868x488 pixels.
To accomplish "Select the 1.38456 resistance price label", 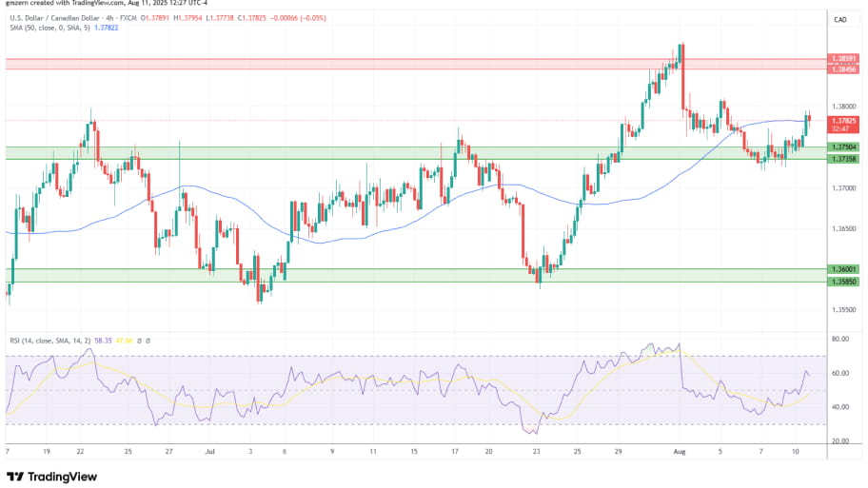I will (843, 69).
